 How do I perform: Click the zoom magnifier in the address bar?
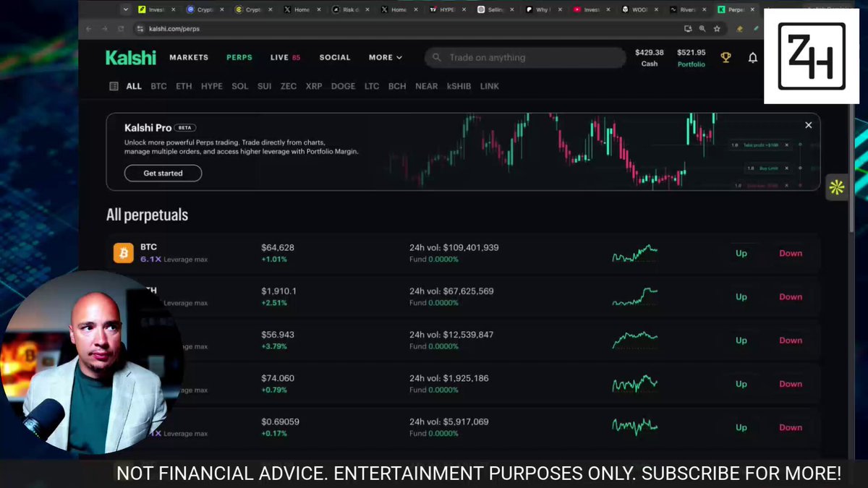(702, 29)
